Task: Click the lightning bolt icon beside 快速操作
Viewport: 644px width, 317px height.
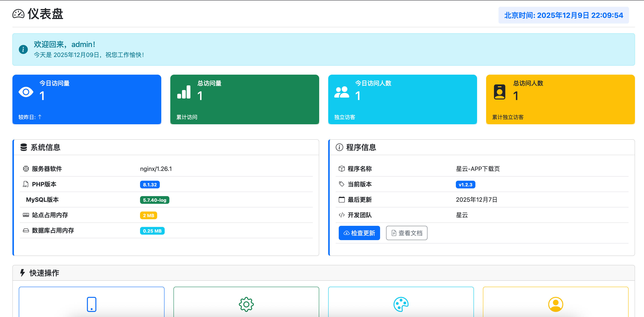Action: click(23, 273)
